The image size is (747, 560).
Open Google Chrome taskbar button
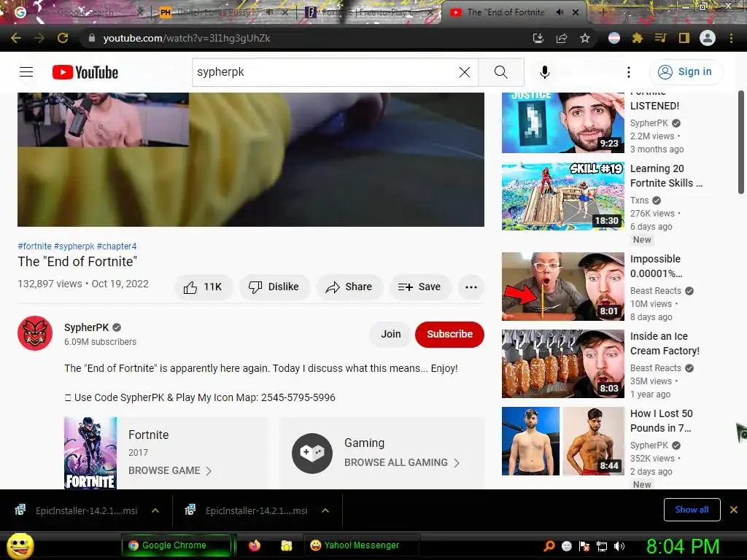point(177,545)
